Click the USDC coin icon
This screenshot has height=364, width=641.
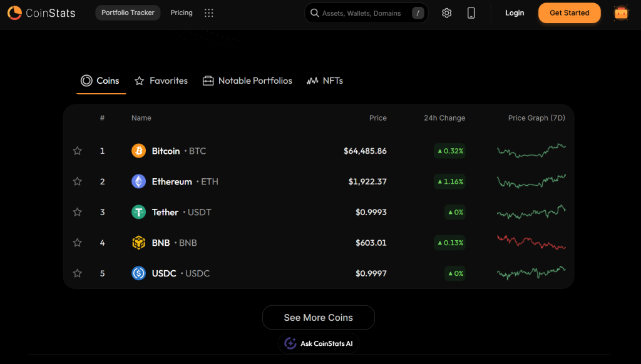pos(138,273)
